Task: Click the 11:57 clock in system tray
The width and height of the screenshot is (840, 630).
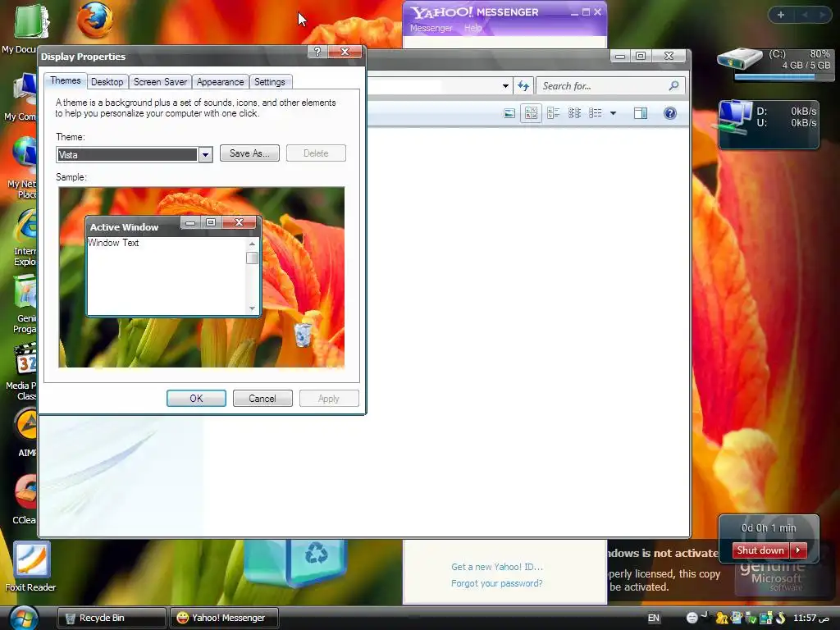Action: (x=811, y=618)
